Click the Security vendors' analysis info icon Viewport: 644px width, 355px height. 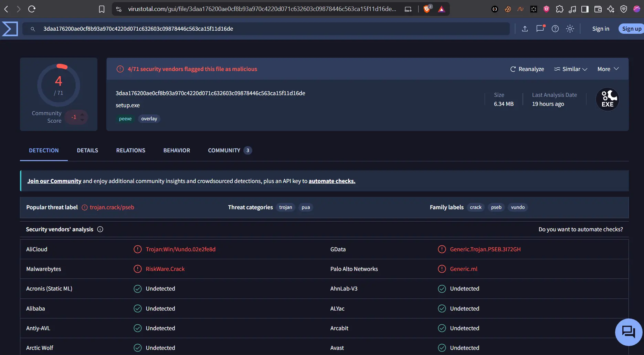tap(100, 229)
